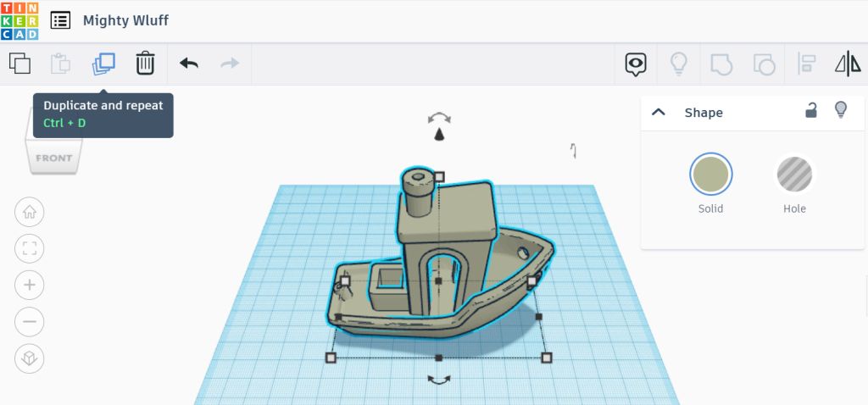Zoom in with the plus button
Screen dimensions: 868x405
tap(30, 285)
